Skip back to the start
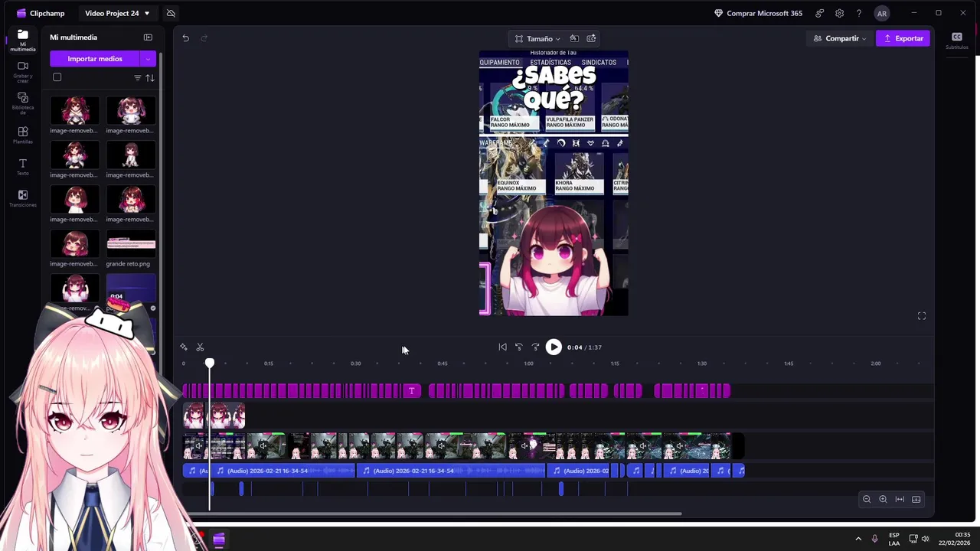 (x=502, y=347)
